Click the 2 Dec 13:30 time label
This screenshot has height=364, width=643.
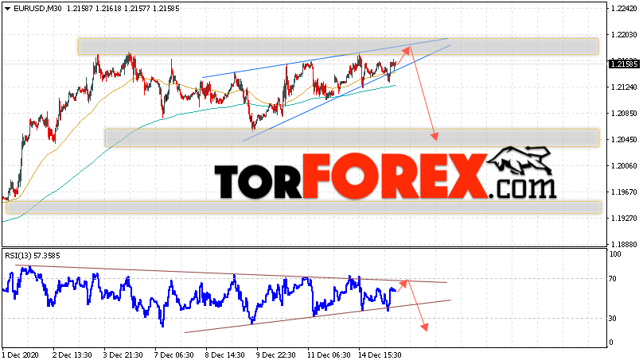pyautogui.click(x=72, y=355)
